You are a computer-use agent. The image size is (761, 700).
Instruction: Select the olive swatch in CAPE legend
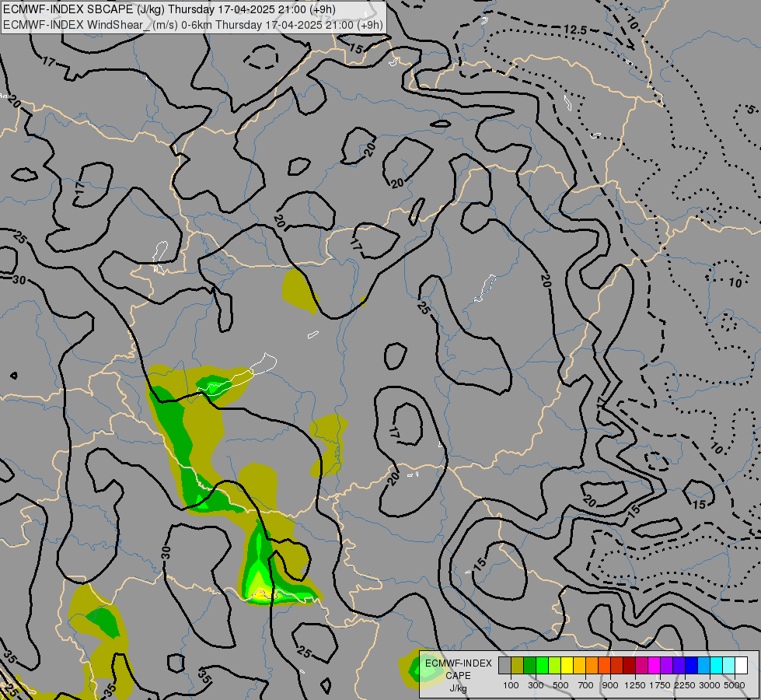point(518,666)
